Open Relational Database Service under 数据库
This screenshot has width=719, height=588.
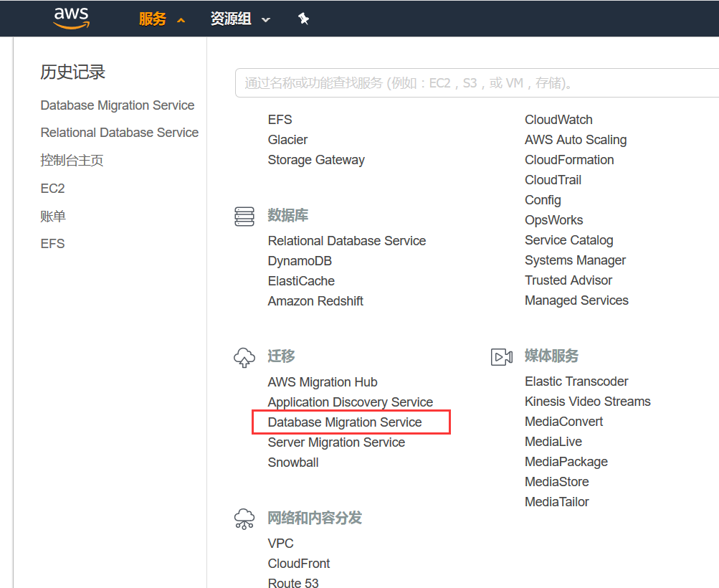click(347, 241)
